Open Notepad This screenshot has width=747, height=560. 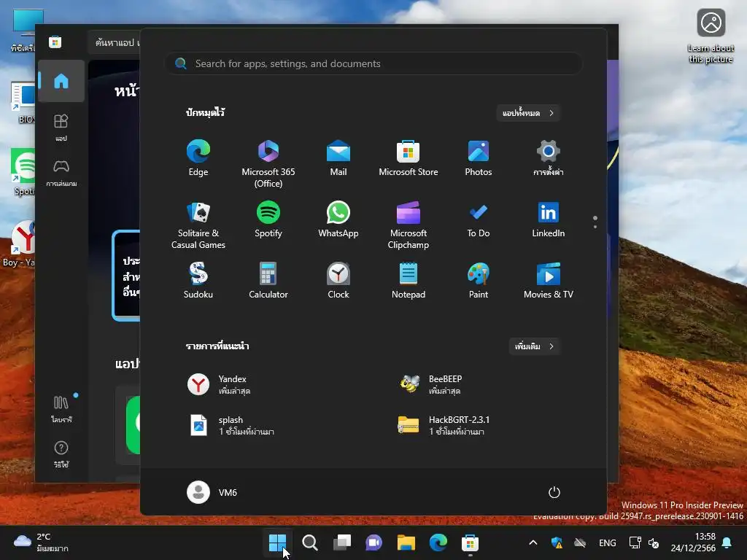coord(409,281)
